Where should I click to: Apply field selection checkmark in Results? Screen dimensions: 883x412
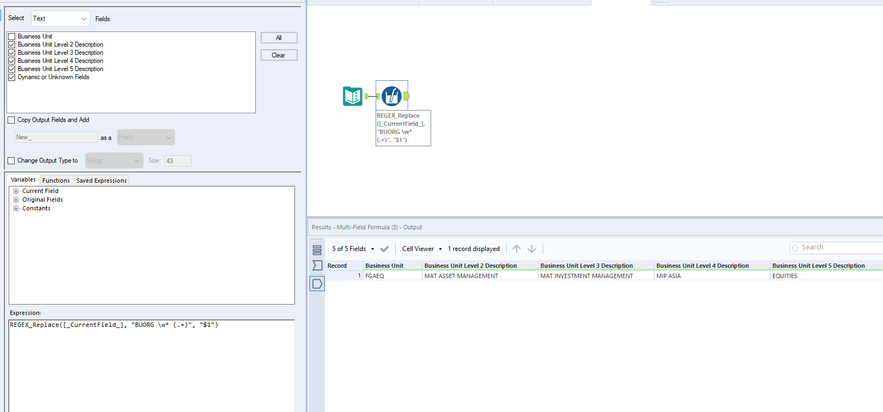(385, 249)
